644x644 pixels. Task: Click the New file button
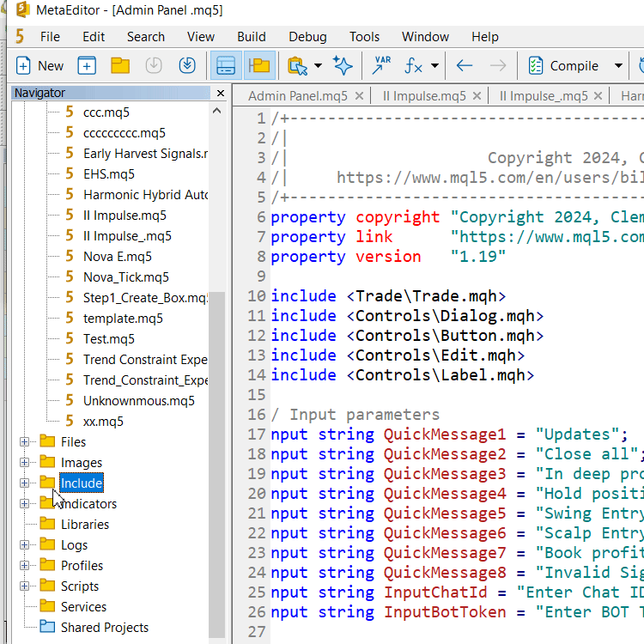39,66
